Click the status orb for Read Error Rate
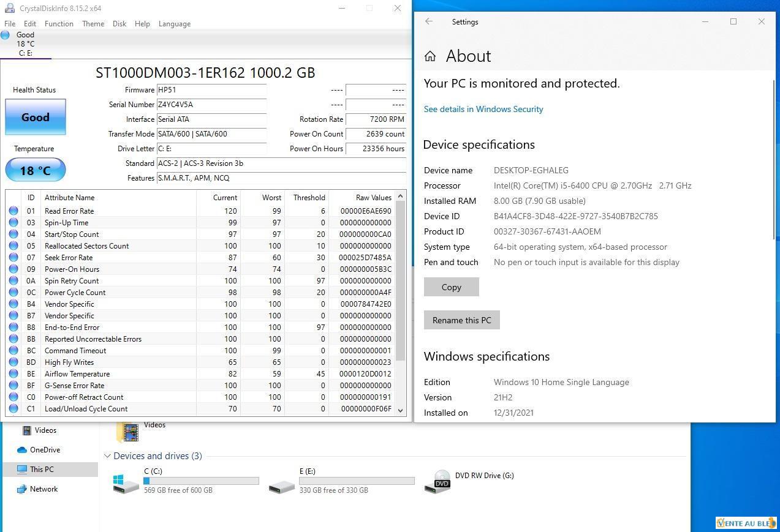This screenshot has width=780, height=532. [13, 211]
